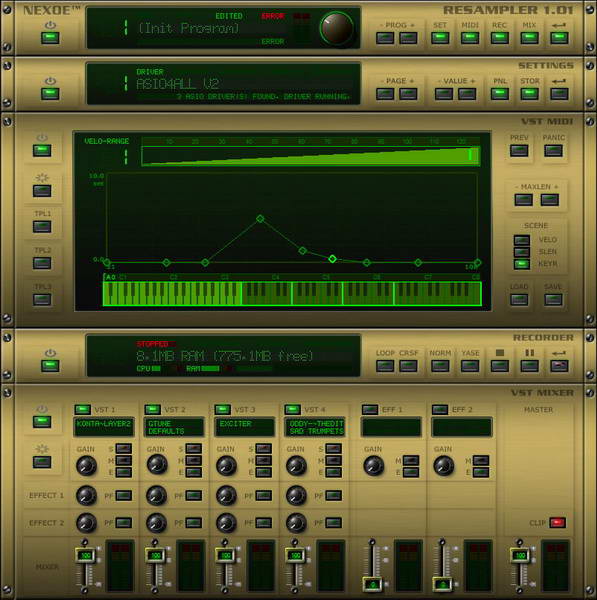Switch off the Nexoe Resampler power button
Image resolution: width=597 pixels, height=600 pixels.
(50, 38)
